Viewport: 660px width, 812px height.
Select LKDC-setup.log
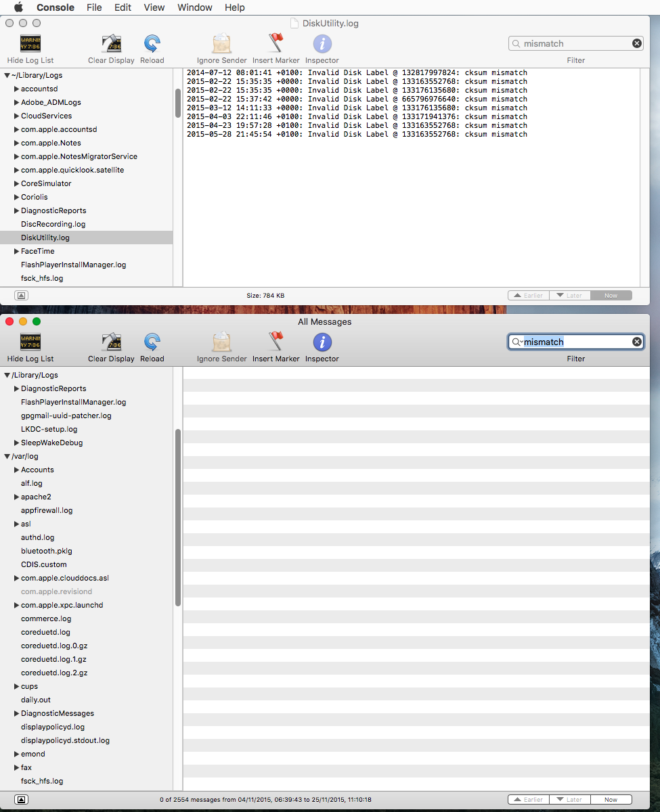click(x=49, y=429)
